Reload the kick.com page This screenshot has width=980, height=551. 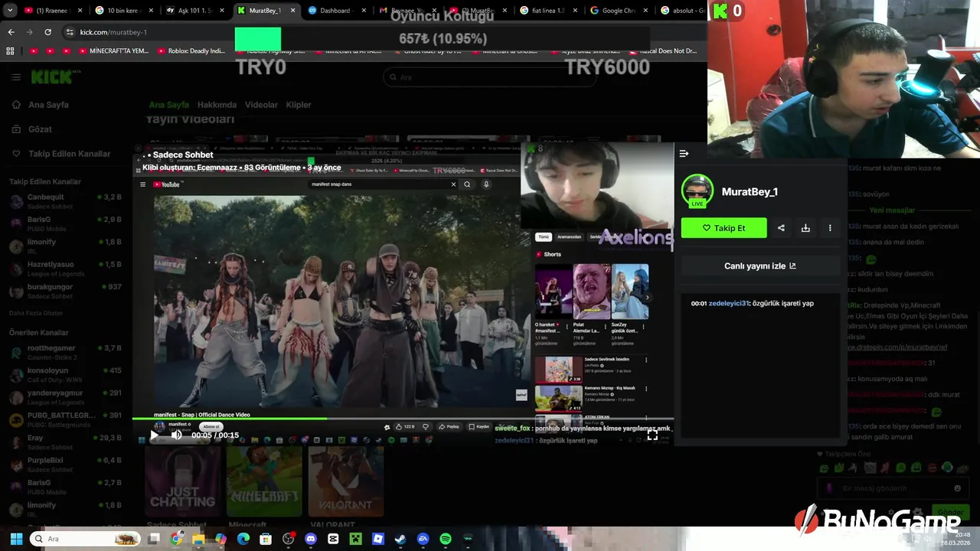[x=47, y=32]
